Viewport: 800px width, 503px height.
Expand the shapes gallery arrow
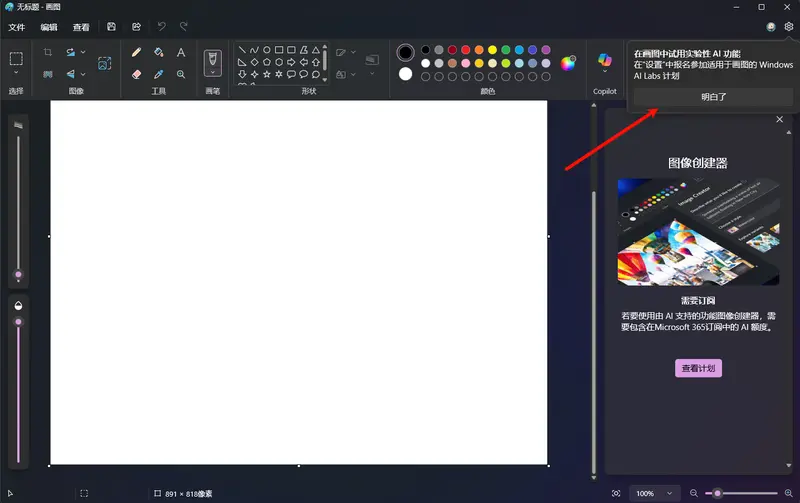pyautogui.click(x=325, y=80)
